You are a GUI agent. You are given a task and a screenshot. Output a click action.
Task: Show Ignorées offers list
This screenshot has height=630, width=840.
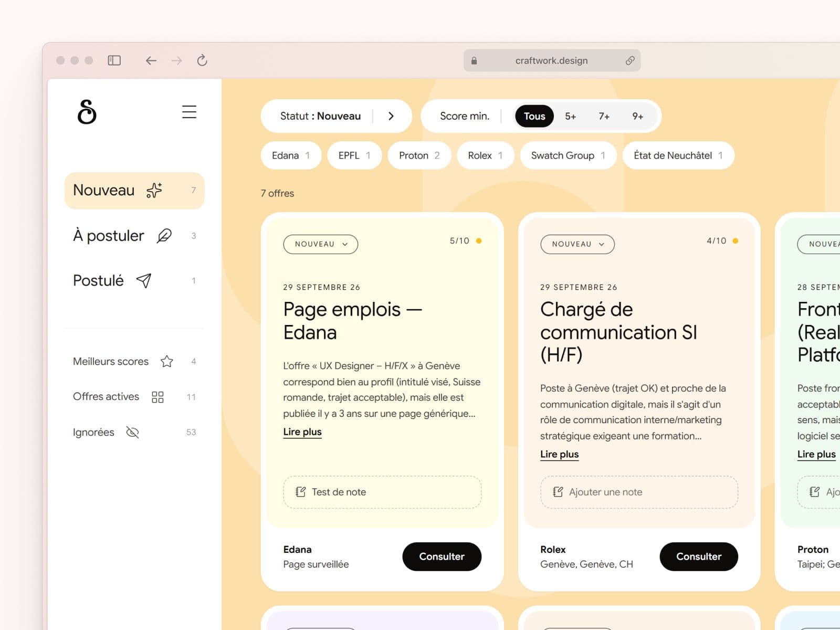coord(134,432)
